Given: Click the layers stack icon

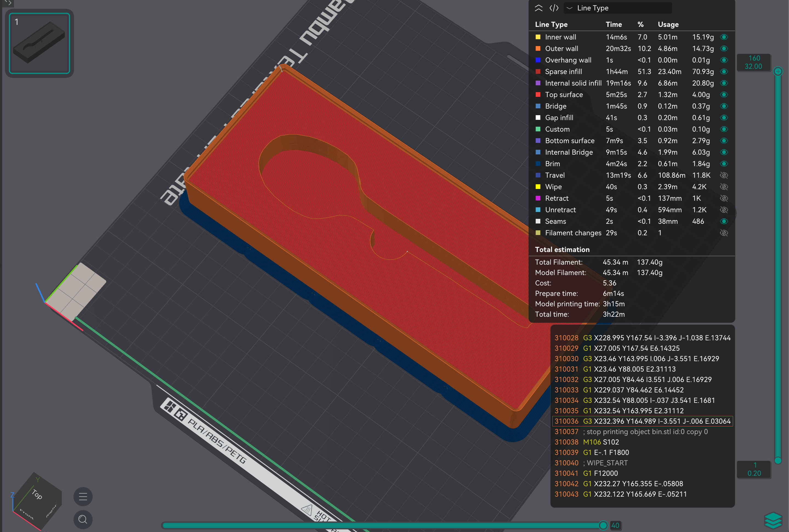Looking at the screenshot, I should click(x=773, y=520).
